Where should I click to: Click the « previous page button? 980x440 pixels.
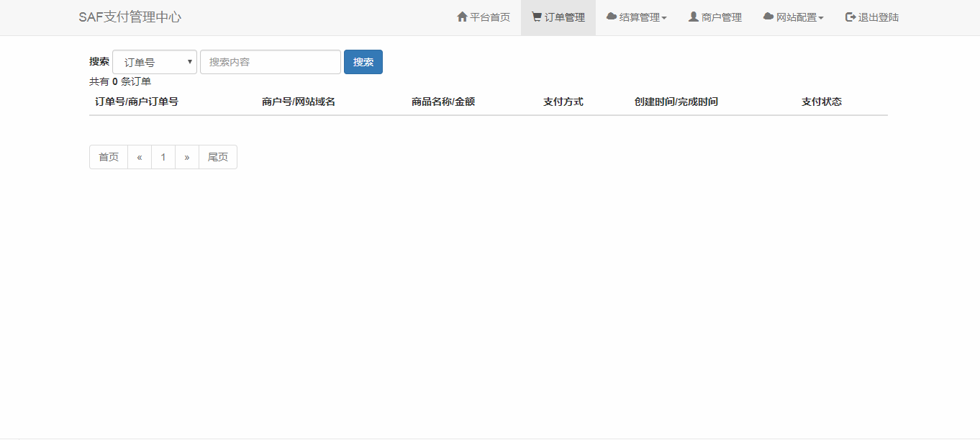point(140,157)
